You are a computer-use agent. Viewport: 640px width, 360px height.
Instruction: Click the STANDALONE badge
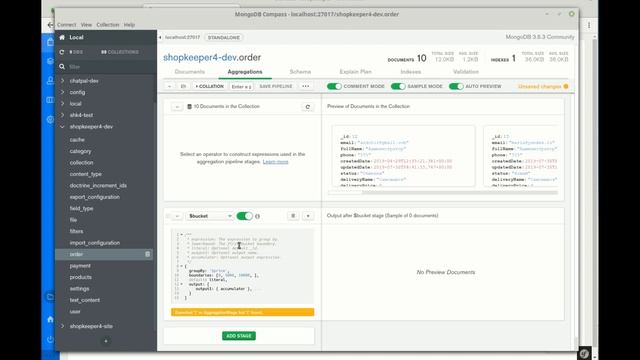click(x=224, y=38)
